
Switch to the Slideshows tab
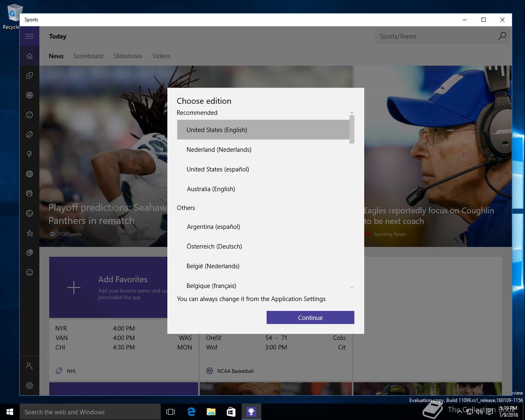click(x=128, y=56)
